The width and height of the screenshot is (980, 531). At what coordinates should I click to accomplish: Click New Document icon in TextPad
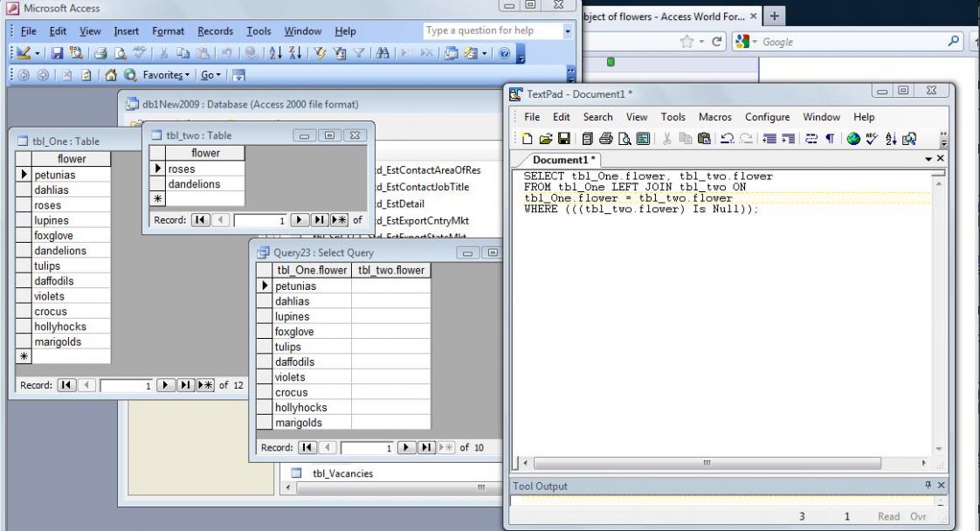527,139
